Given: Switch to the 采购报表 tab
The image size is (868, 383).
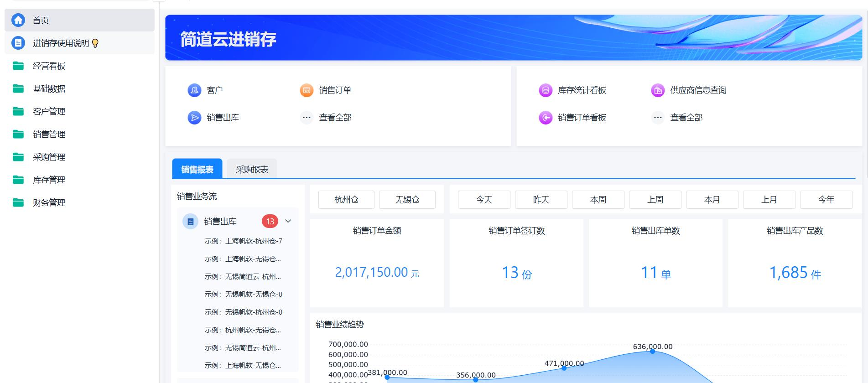Looking at the screenshot, I should 252,169.
